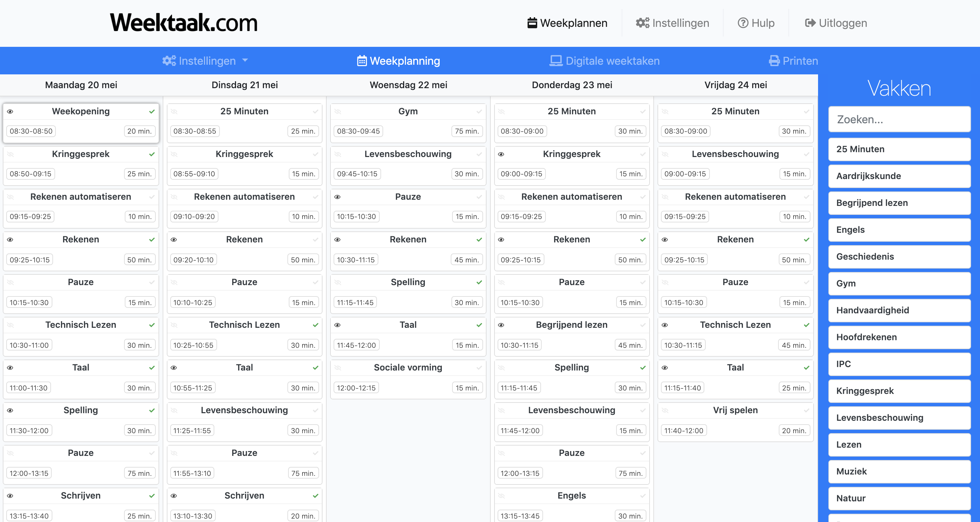Click the calendar icon beside Weekplanning
This screenshot has width=980, height=522.
click(x=362, y=61)
